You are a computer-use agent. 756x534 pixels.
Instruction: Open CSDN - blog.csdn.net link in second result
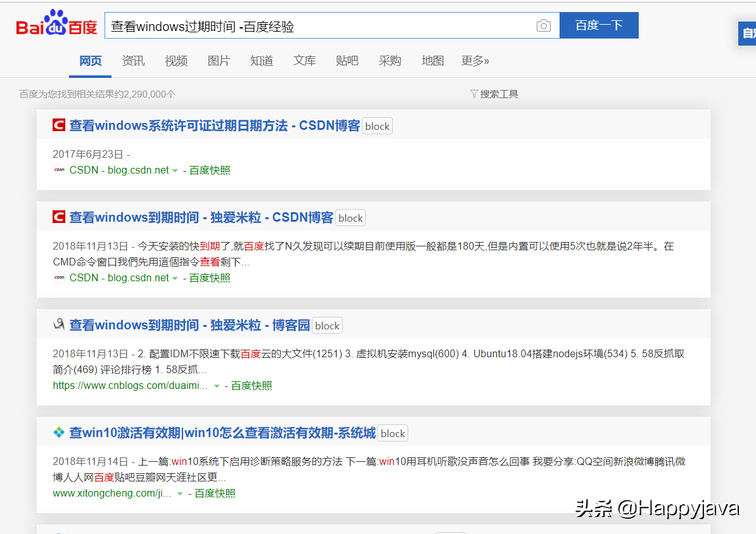(119, 278)
